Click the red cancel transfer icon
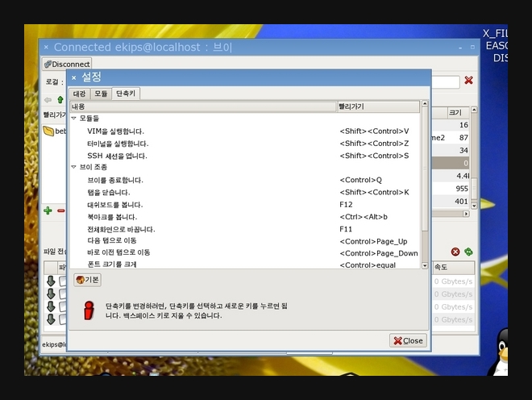Screen dimensions: 532x400 coord(455,252)
